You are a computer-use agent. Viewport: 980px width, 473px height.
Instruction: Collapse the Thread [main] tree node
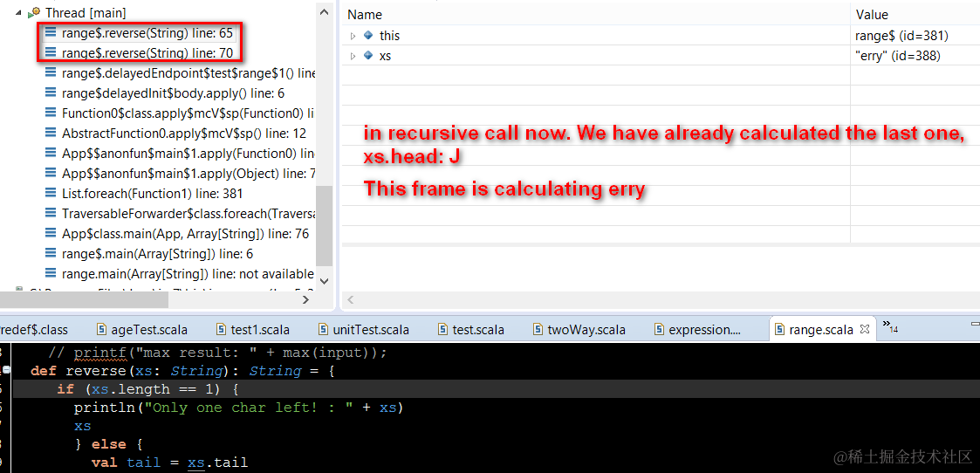18,12
